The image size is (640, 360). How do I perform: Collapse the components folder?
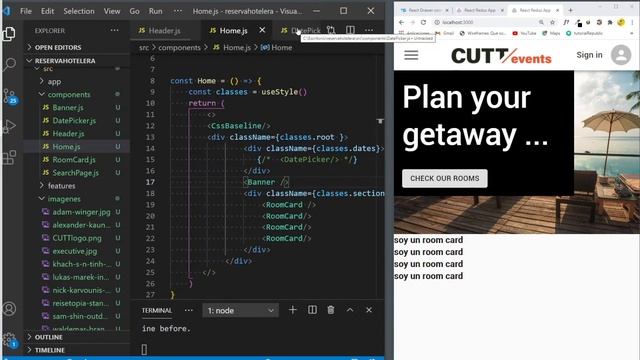click(x=69, y=94)
